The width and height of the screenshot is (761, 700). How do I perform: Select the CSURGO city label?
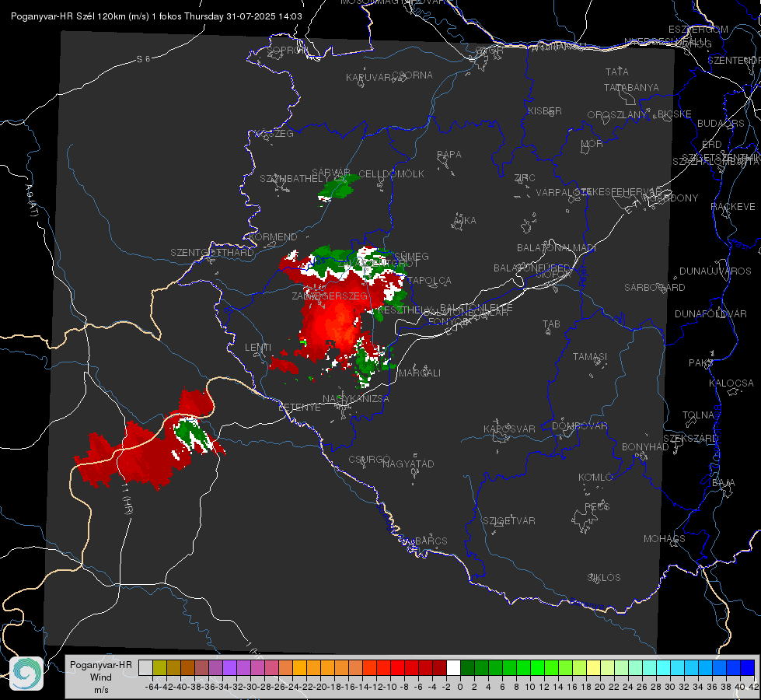click(369, 459)
